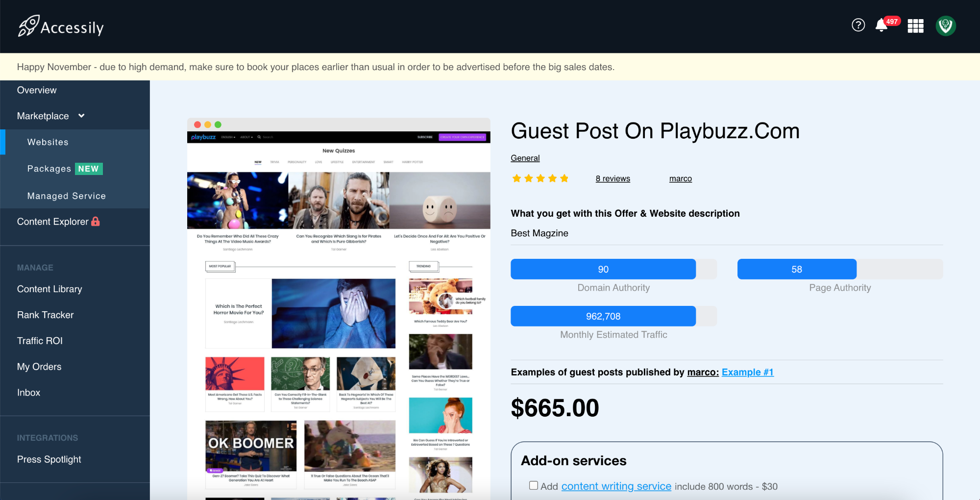Viewport: 980px width, 500px height.
Task: Go to My Orders
Action: [x=39, y=367]
